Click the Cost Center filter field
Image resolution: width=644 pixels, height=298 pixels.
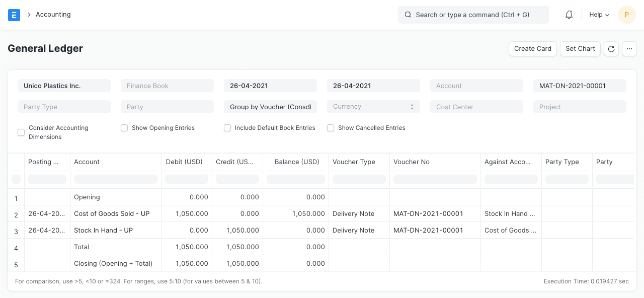tap(476, 107)
